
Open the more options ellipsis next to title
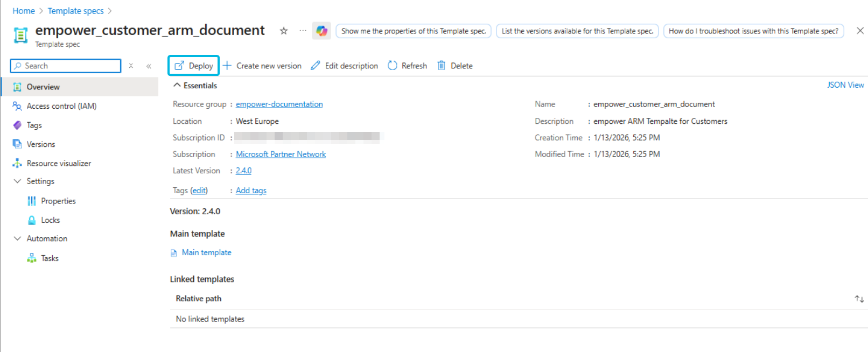pyautogui.click(x=303, y=31)
